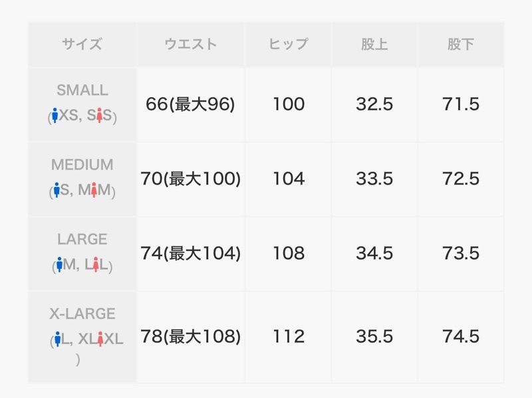
Task: Click the waist value 66(最大96)
Action: coord(190,104)
